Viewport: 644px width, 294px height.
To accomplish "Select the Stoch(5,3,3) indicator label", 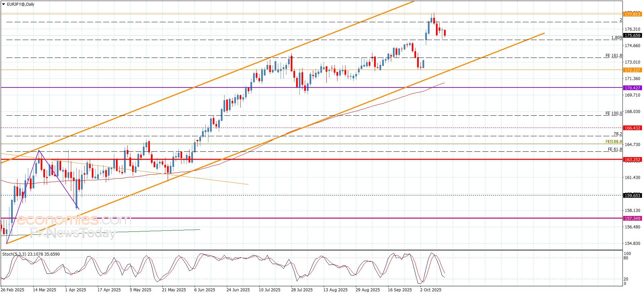I will point(31,254).
